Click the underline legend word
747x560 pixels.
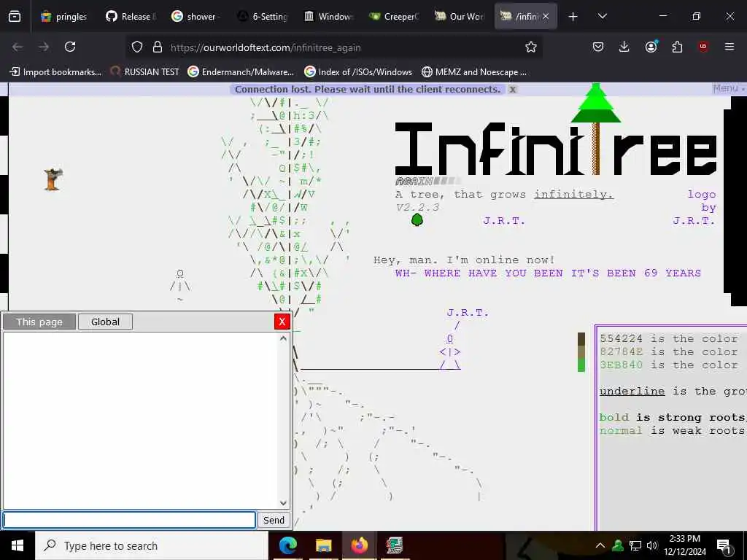pos(632,391)
